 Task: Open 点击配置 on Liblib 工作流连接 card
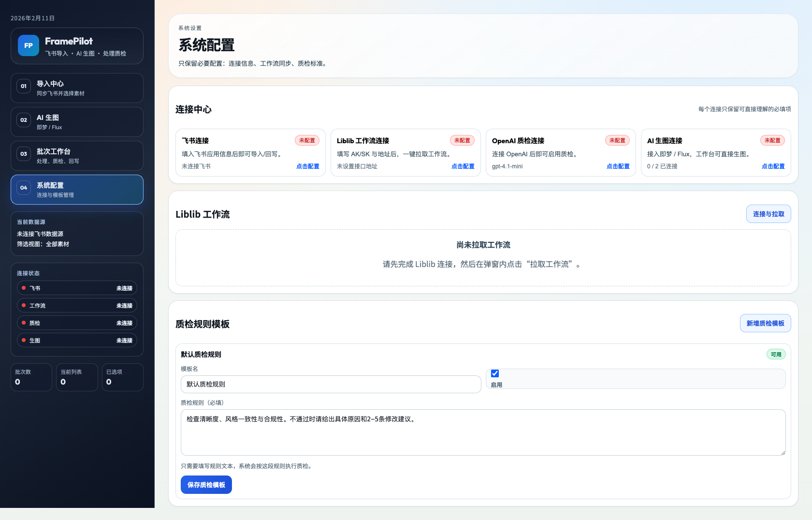(463, 166)
